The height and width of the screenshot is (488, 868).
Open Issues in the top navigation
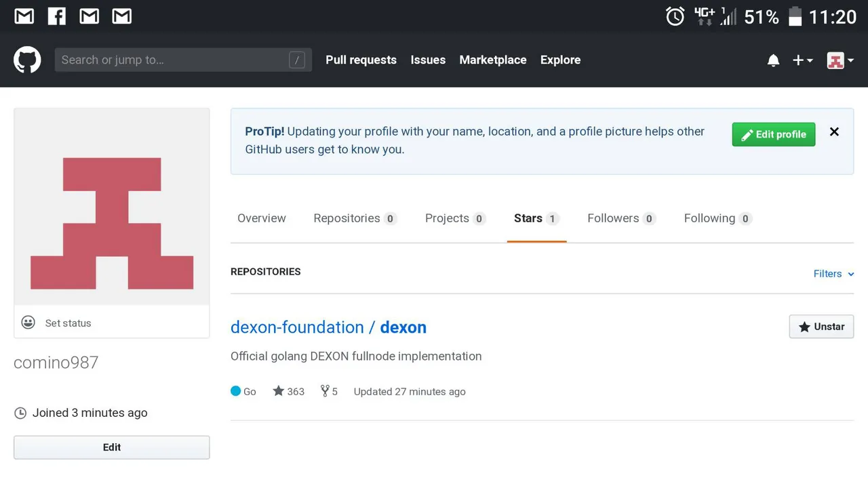[428, 60]
